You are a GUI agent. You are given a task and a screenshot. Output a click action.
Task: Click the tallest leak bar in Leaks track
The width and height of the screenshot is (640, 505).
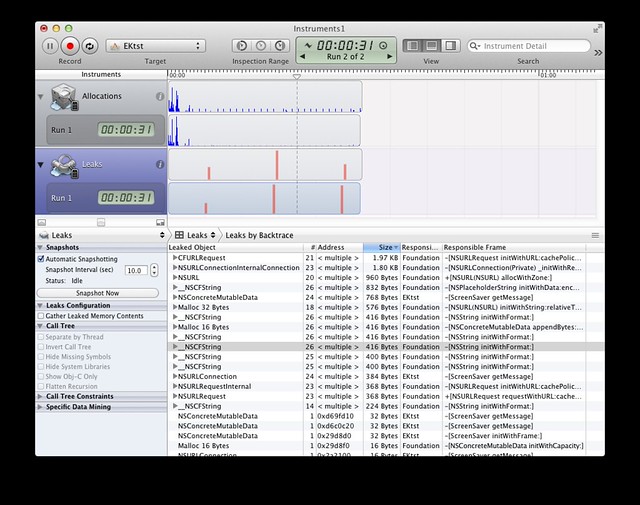(x=277, y=165)
